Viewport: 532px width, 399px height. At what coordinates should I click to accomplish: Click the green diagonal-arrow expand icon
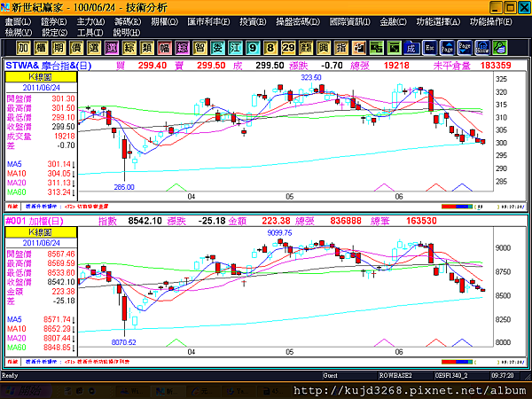[394, 48]
